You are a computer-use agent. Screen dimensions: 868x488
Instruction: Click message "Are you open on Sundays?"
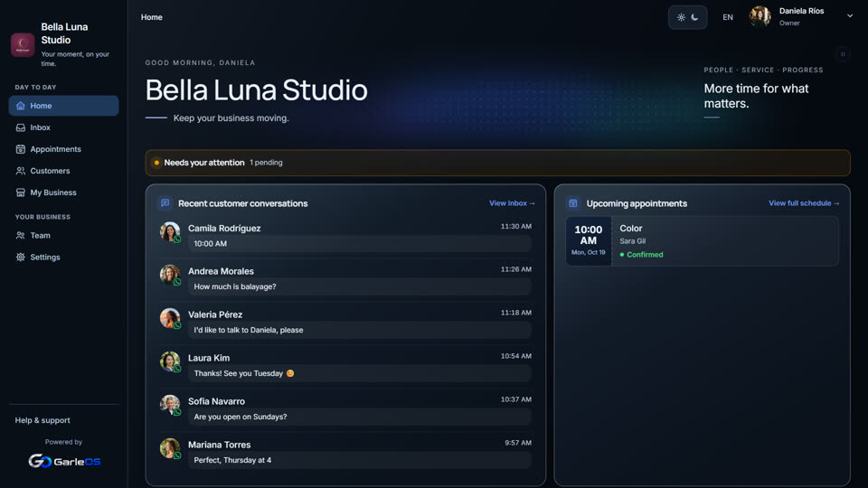click(x=241, y=417)
